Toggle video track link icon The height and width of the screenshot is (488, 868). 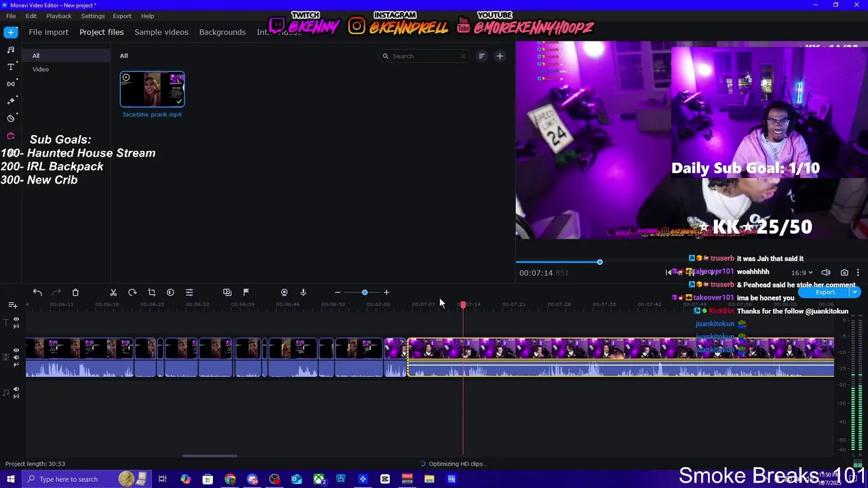point(16,364)
